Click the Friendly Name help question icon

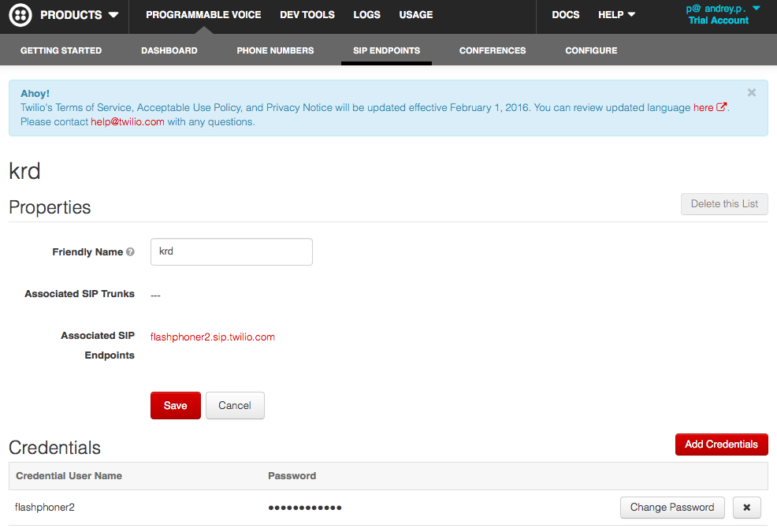click(130, 252)
